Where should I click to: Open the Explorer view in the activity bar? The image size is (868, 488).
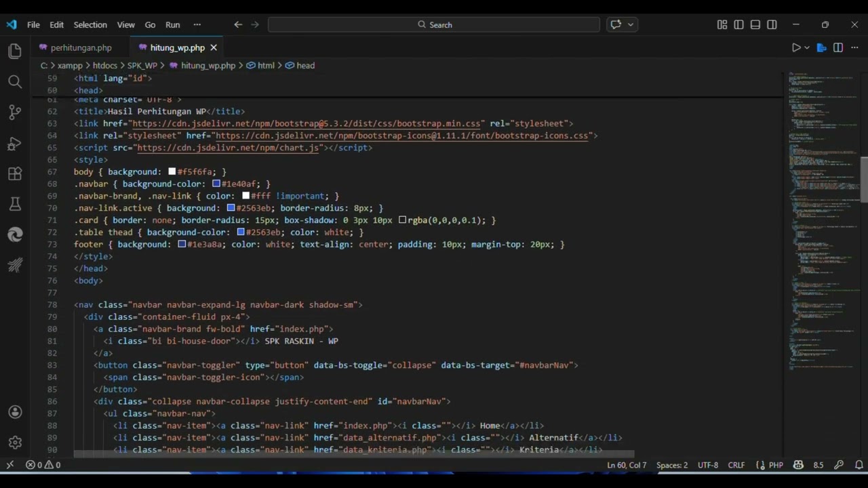pyautogui.click(x=15, y=52)
